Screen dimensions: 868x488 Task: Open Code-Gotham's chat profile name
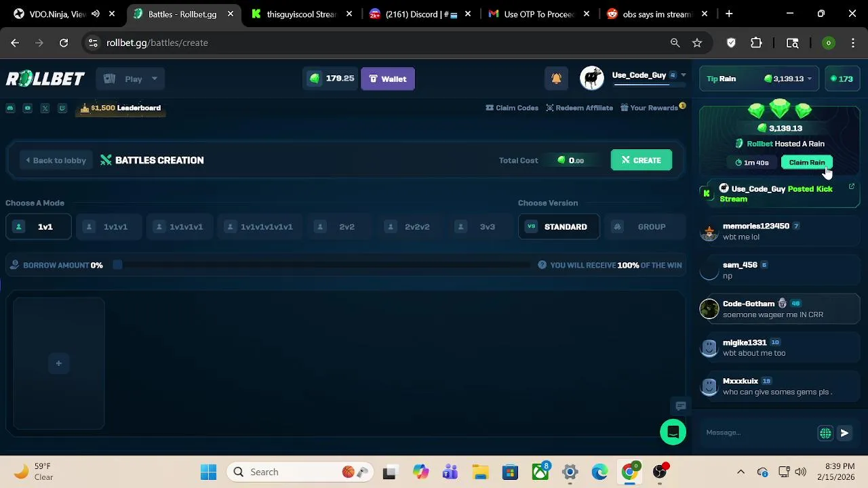[749, 304]
